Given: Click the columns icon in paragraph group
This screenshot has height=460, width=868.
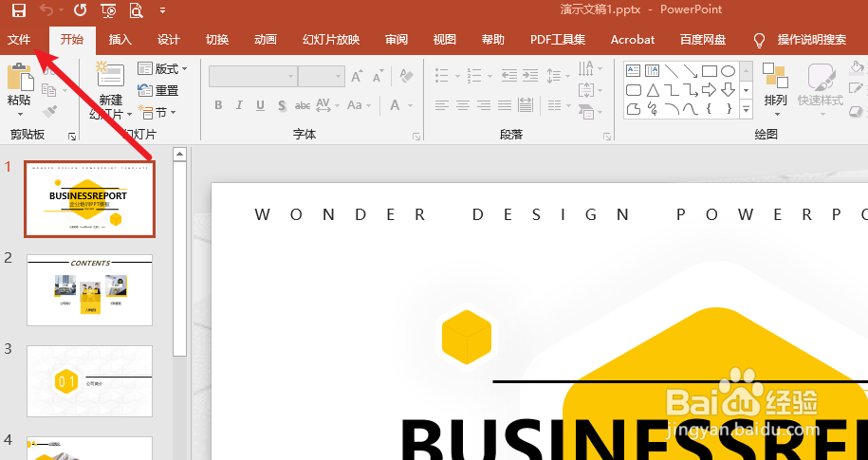Looking at the screenshot, I should click(x=555, y=104).
